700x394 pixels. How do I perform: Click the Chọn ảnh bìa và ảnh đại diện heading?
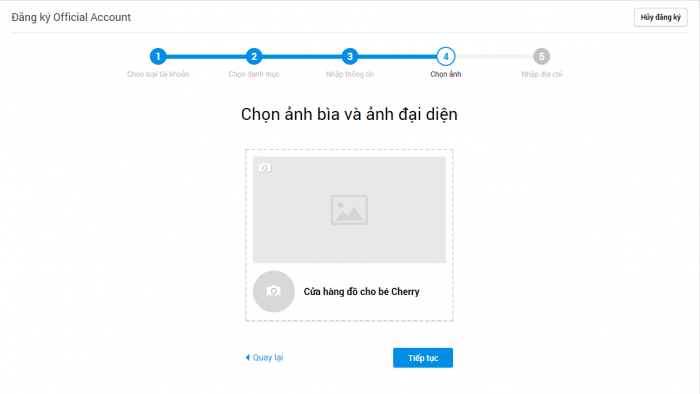[349, 115]
